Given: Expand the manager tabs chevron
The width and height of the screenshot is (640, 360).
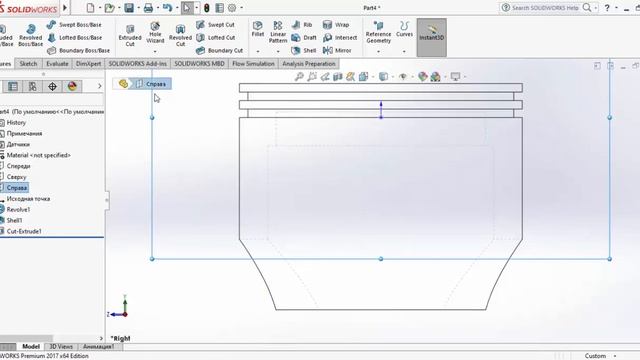Looking at the screenshot, I should point(99,86).
